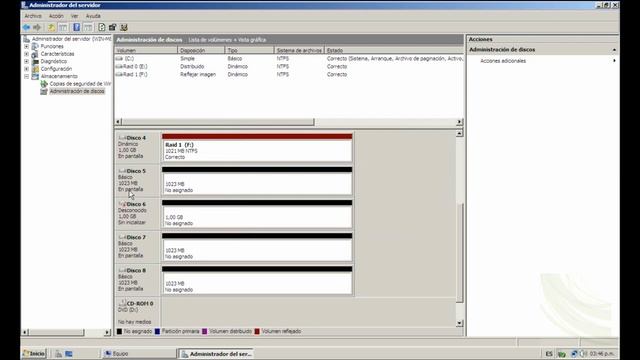Viewport: 640px width, 360px height.
Task: Sort by the Tipo column header
Action: tap(249, 50)
